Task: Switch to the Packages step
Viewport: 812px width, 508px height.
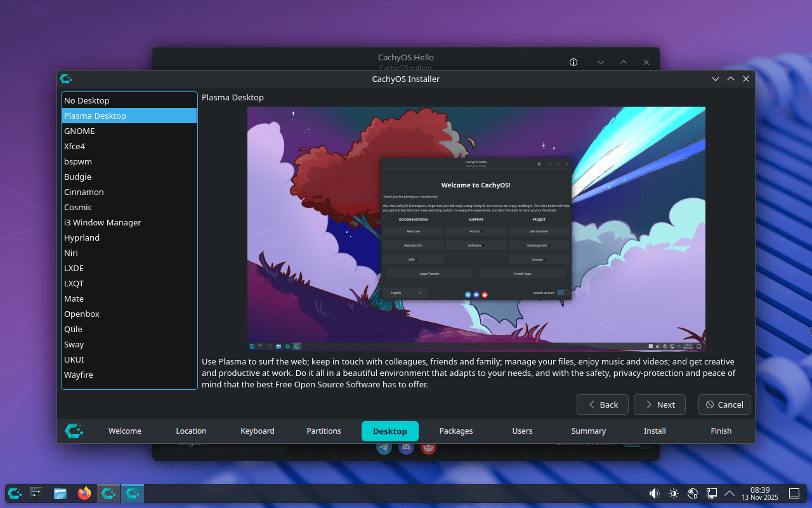Action: point(456,431)
